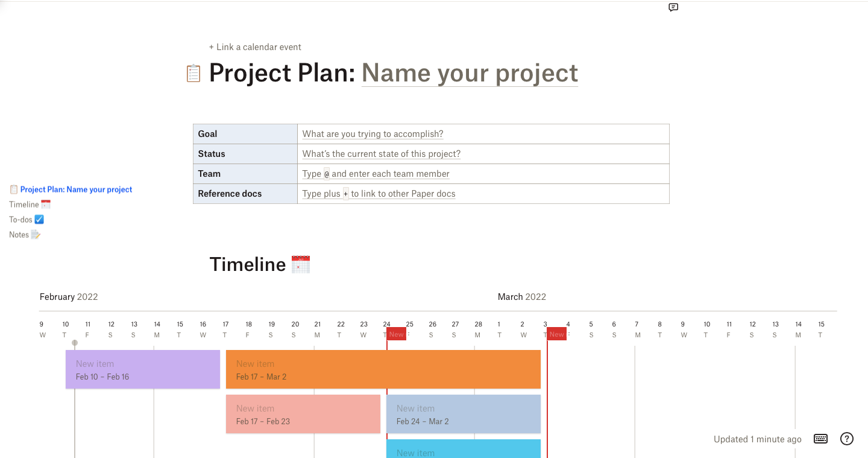Select the orange Feb 17 – Mar 2 item

click(x=383, y=369)
